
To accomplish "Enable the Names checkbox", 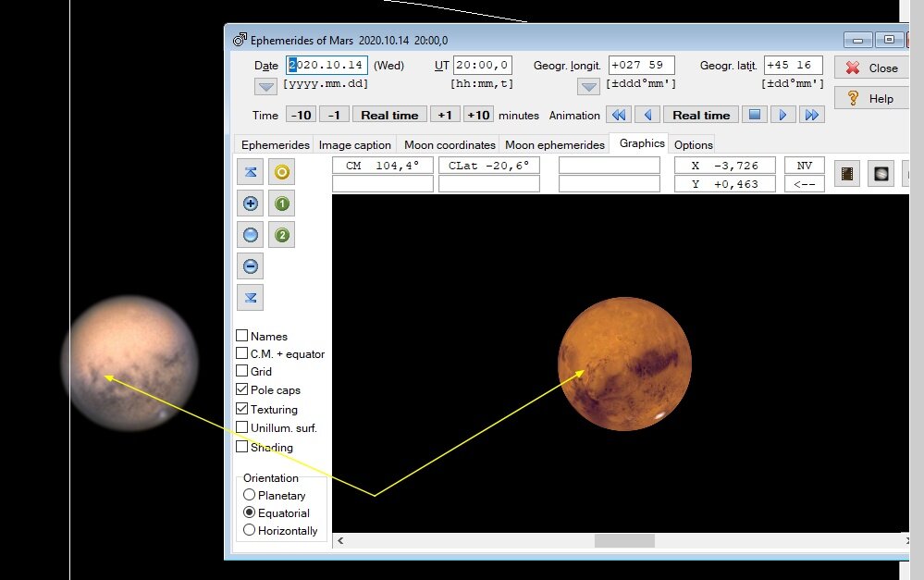I will (x=242, y=336).
